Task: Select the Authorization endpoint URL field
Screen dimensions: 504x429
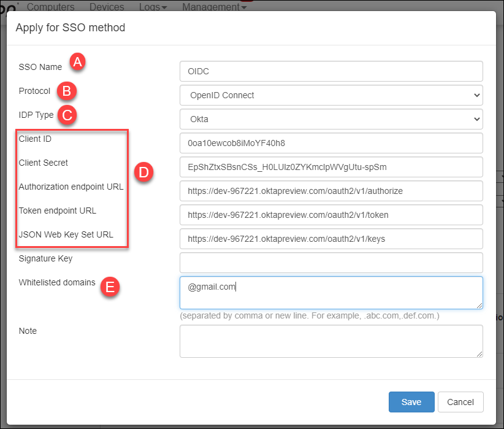Action: pos(331,191)
